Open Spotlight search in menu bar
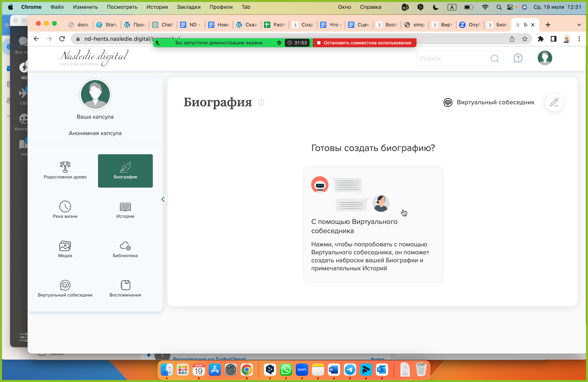Screen dimensions: 588x382 click(499, 7)
